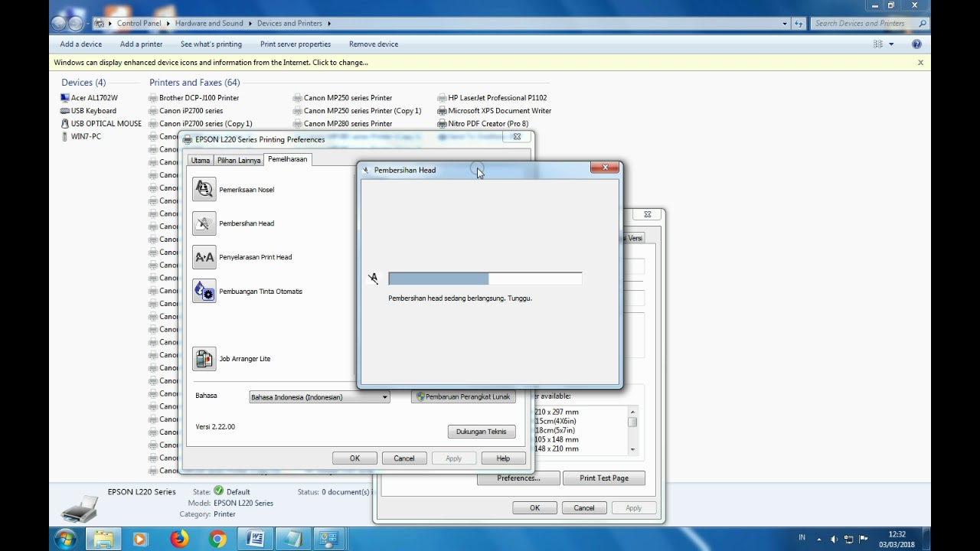Click Pembaruan Perangkat Lunak button
Viewport: 980px width, 551px height.
463,396
